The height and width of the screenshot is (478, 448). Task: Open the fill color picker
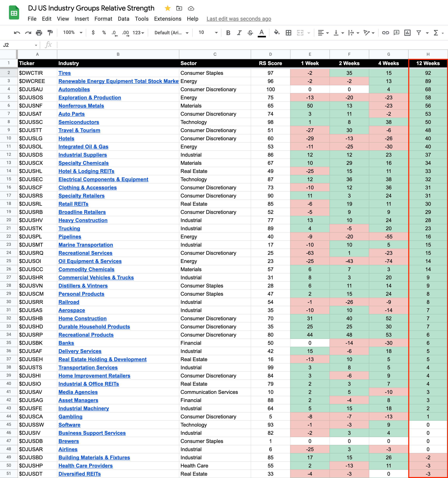click(x=277, y=33)
